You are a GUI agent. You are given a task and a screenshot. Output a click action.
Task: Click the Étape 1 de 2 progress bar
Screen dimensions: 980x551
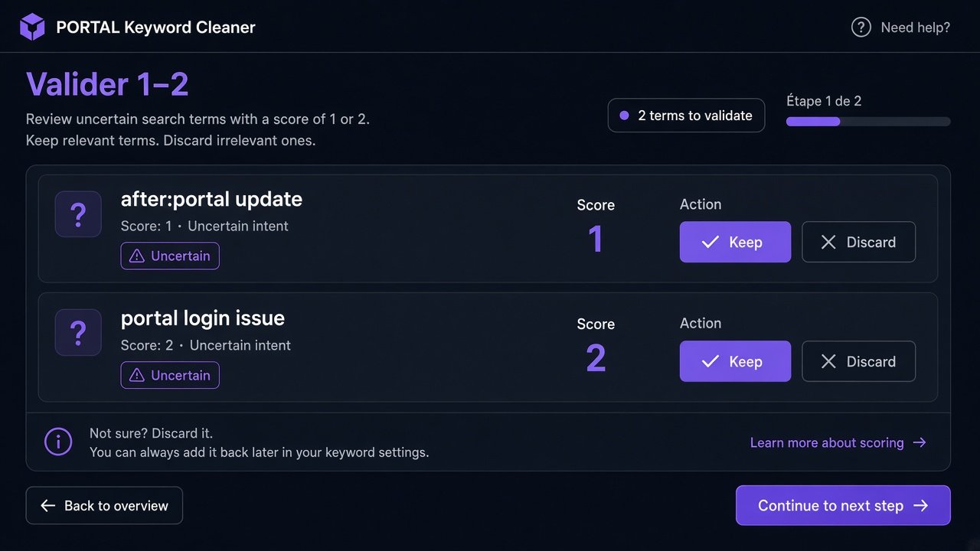[868, 121]
